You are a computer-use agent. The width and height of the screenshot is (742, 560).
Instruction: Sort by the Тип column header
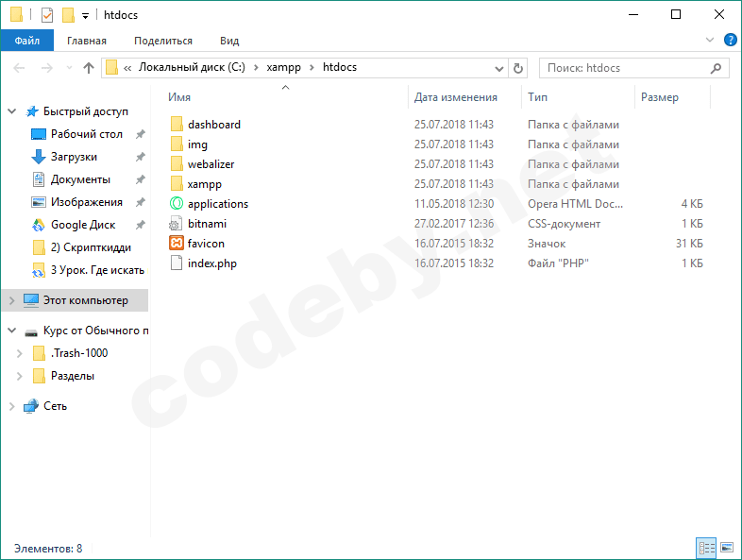pos(537,97)
